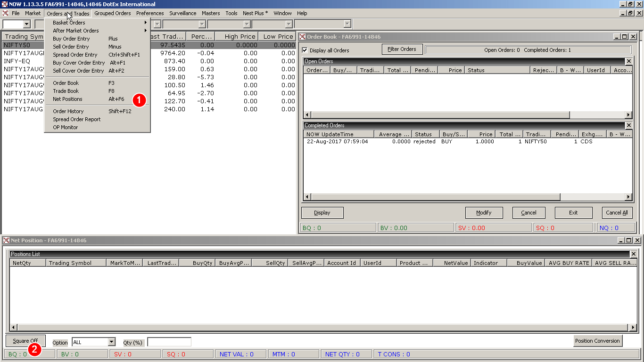The width and height of the screenshot is (644, 362).
Task: Open the Grouped Orders menu
Action: point(113,13)
